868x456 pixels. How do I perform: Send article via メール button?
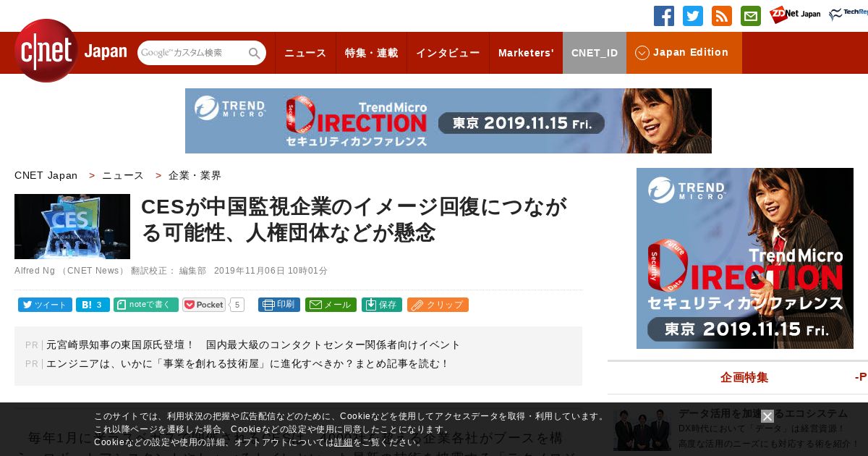tap(331, 305)
